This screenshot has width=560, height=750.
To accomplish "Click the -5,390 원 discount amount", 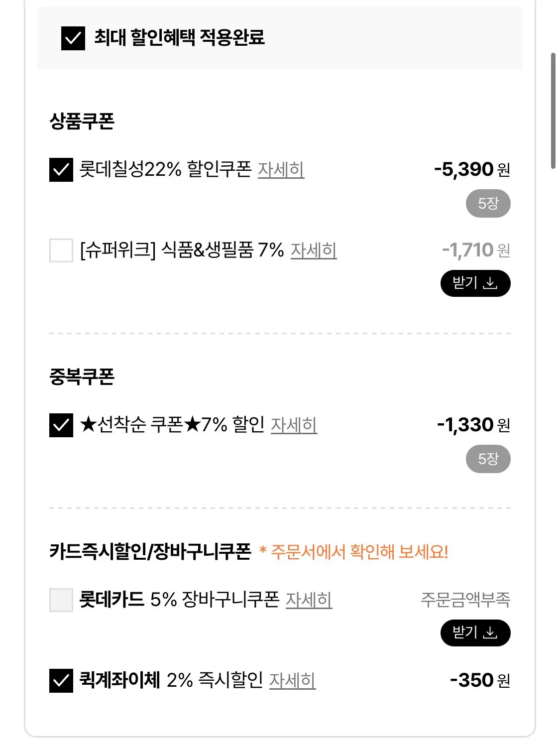I will click(x=471, y=170).
